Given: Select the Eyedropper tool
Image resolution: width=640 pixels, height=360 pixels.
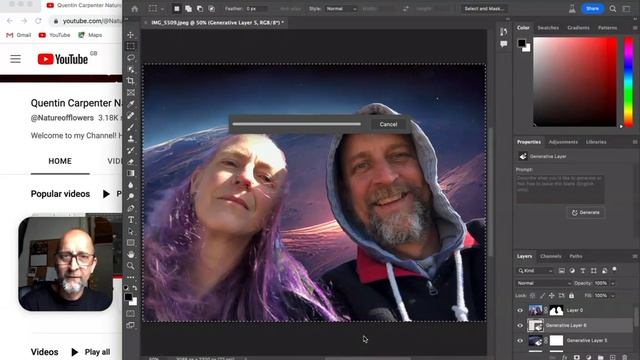Looking at the screenshot, I should click(x=131, y=104).
